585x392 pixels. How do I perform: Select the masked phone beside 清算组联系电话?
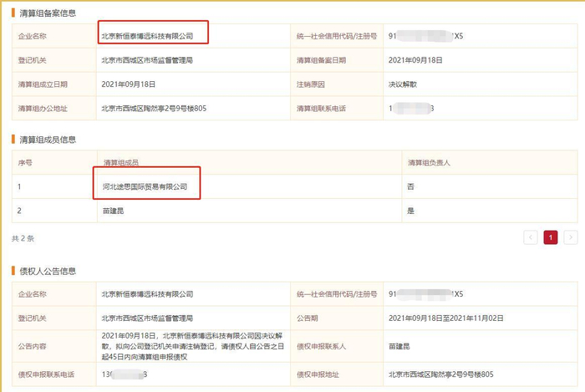click(x=411, y=109)
